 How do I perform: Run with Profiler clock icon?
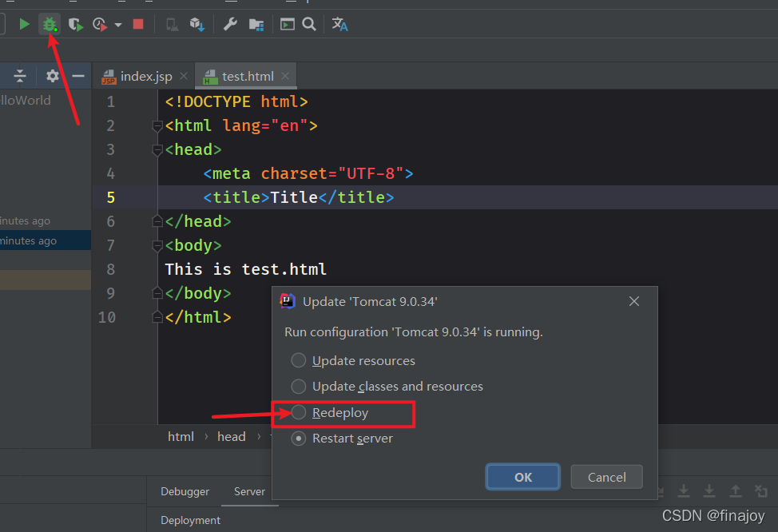tap(100, 24)
